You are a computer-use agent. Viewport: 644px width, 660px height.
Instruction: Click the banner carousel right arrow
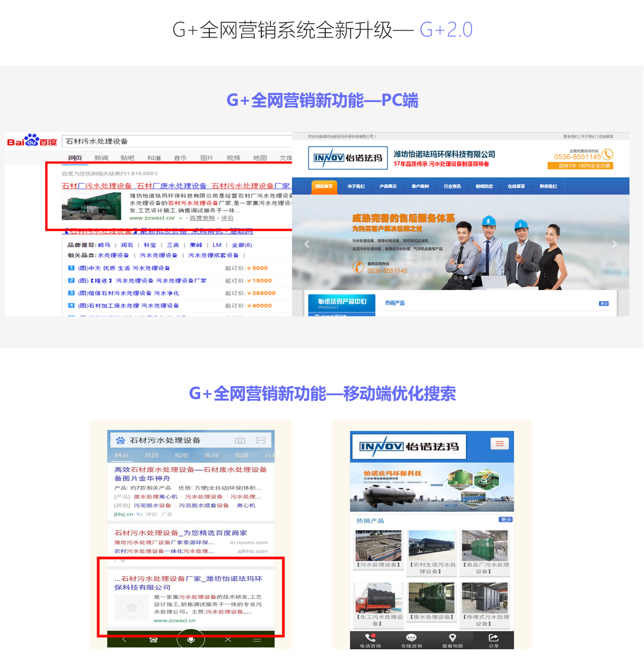614,244
